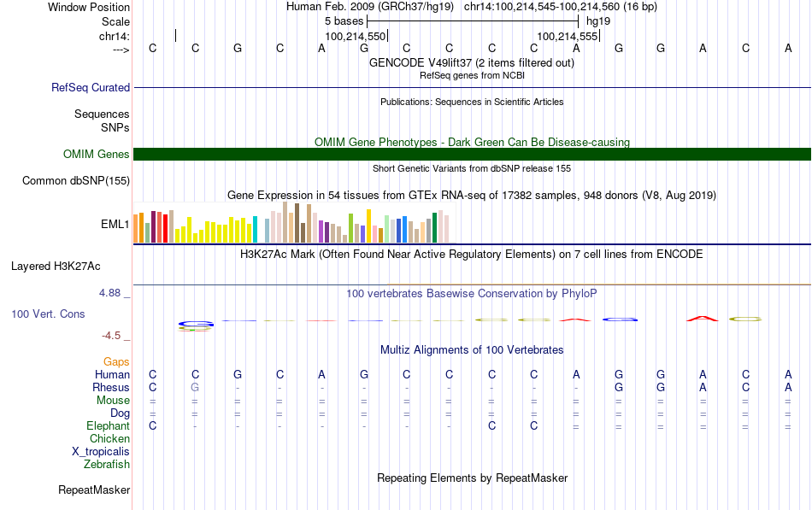Viewport: 812px width, 510px height.
Task: Select the Chicken alignment row label
Action: pyautogui.click(x=109, y=438)
